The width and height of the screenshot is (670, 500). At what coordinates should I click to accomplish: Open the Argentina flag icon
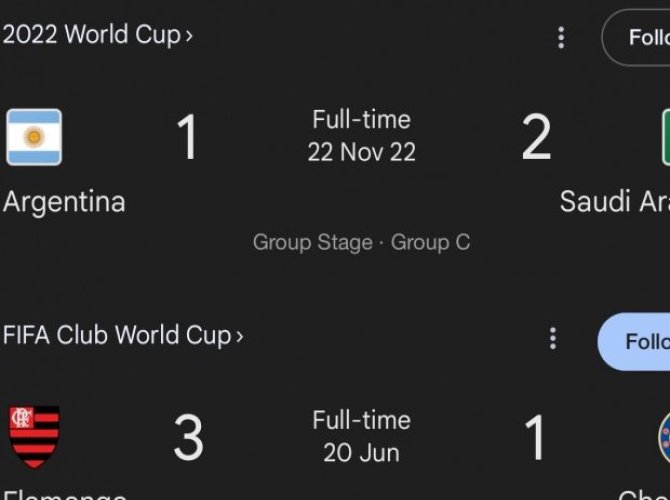point(34,137)
